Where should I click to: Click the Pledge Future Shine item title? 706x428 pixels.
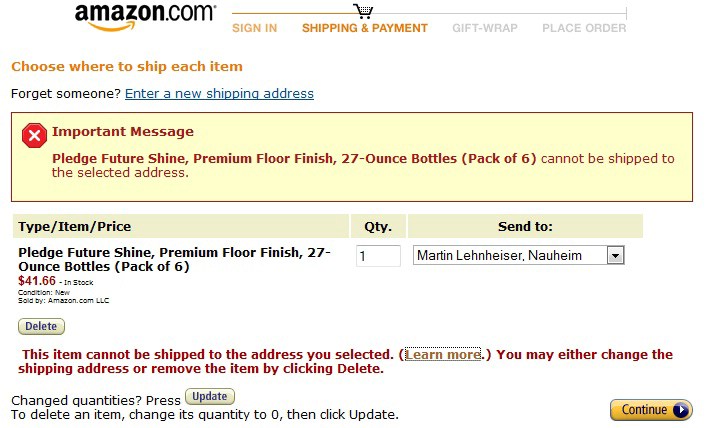point(174,259)
